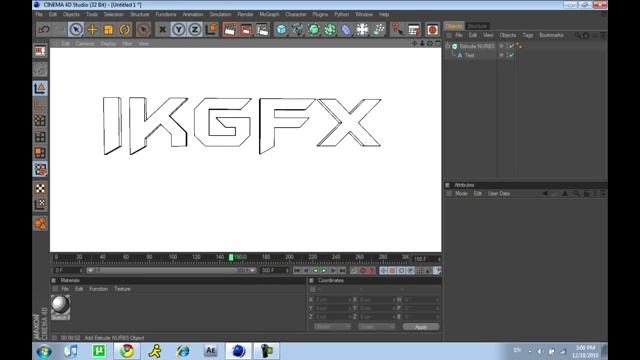The width and height of the screenshot is (640, 360).
Task: Open Function menu in Materials panel
Action: (x=98, y=289)
